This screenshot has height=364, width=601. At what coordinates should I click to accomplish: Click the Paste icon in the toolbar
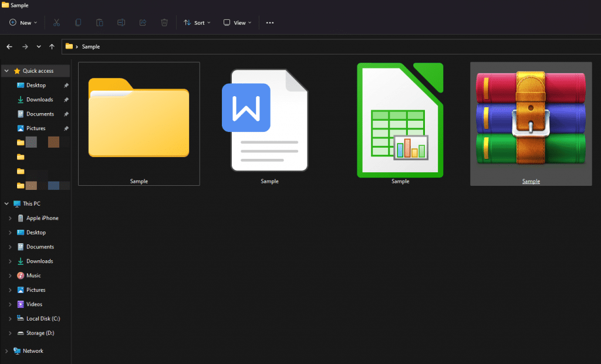tap(100, 22)
